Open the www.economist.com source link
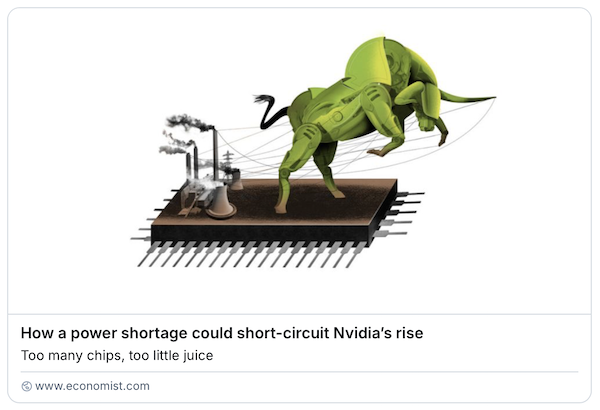600x410 pixels. (x=92, y=386)
